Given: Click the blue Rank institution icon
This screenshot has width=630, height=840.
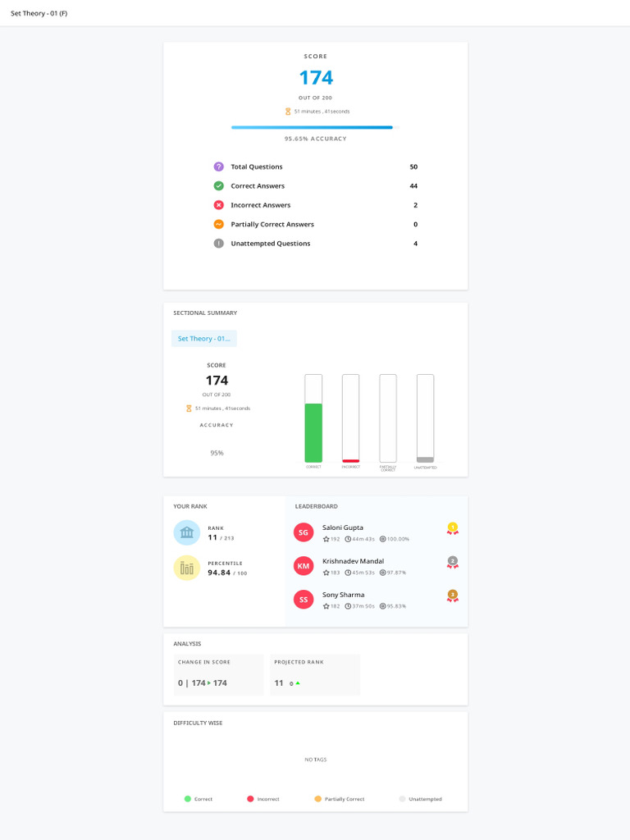Looking at the screenshot, I should tap(186, 532).
